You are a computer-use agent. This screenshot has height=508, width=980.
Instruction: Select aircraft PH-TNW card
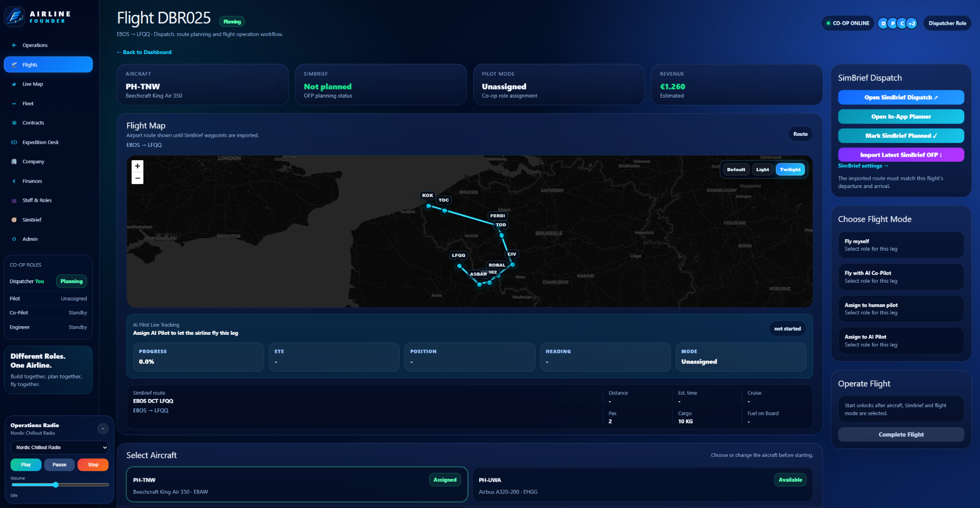[297, 485]
